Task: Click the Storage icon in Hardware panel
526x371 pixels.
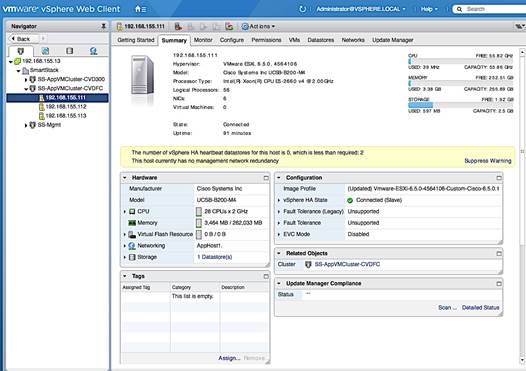Action: (x=132, y=257)
